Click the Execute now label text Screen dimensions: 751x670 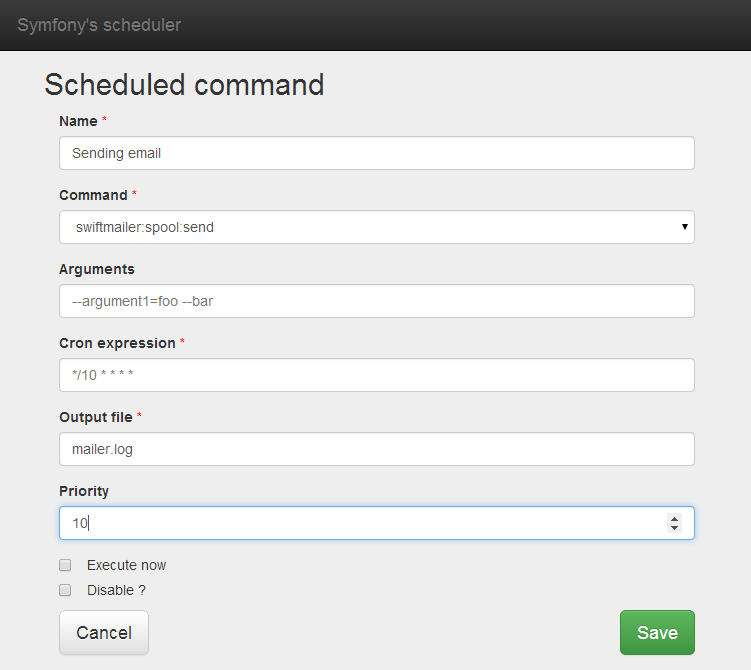126,565
